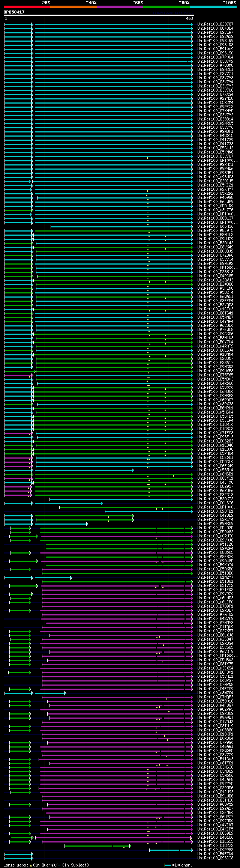Select hit UniRef100_Q9SLR7
This screenshot has width=240, height=868.
pyautogui.click(x=215, y=32)
